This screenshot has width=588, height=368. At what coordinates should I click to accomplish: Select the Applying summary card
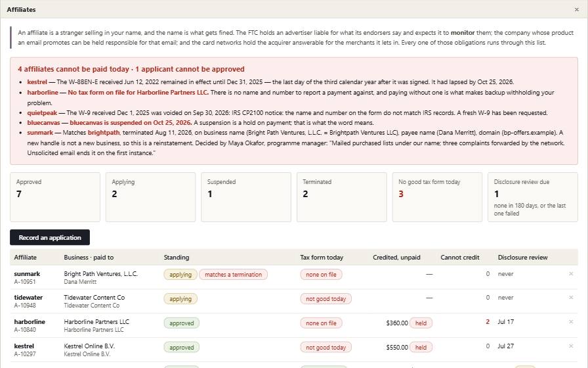pyautogui.click(x=150, y=197)
